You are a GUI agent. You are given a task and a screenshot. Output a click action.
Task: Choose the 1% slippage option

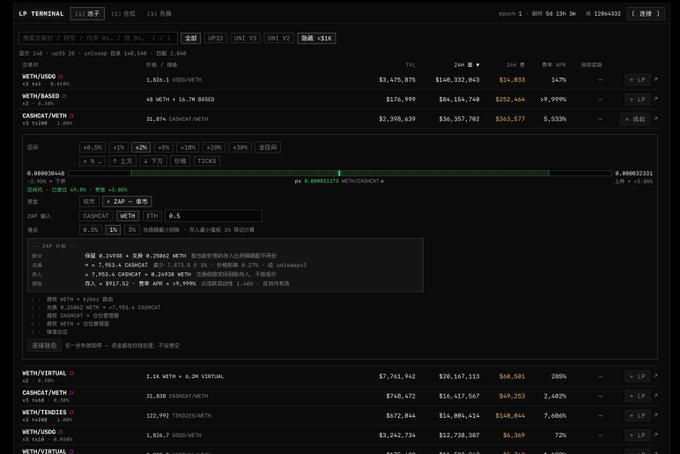(113, 230)
